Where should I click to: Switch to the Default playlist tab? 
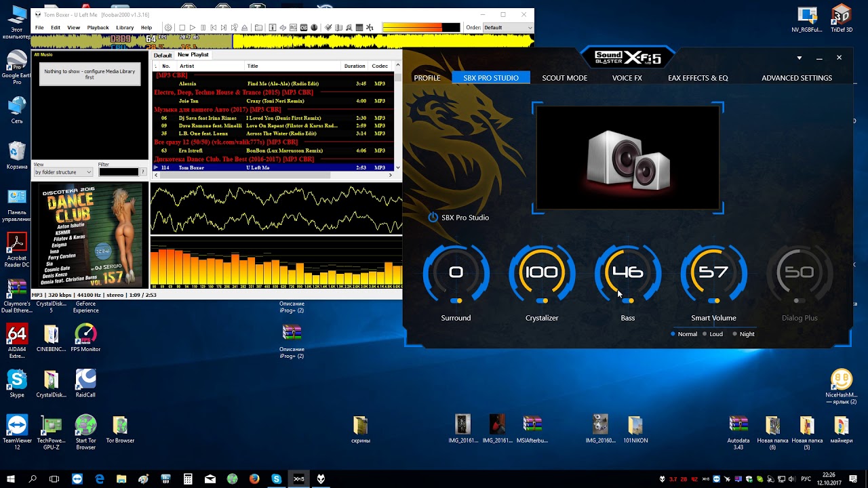[x=163, y=55]
